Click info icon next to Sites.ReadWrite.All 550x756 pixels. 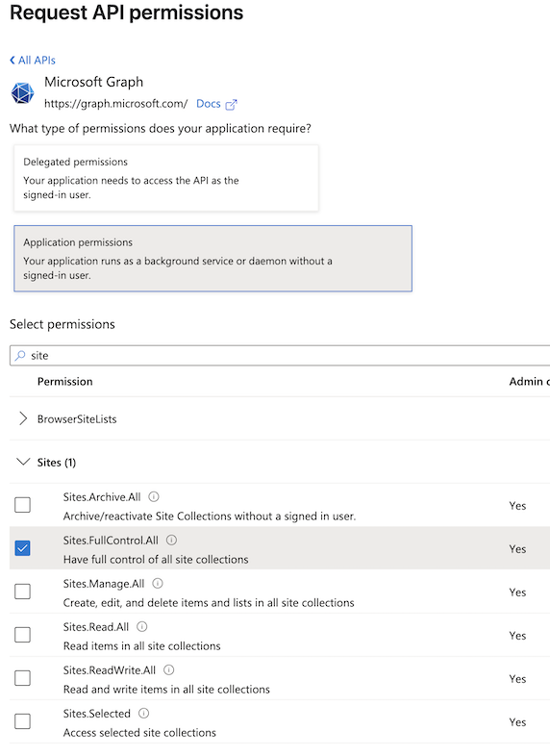[168, 669]
